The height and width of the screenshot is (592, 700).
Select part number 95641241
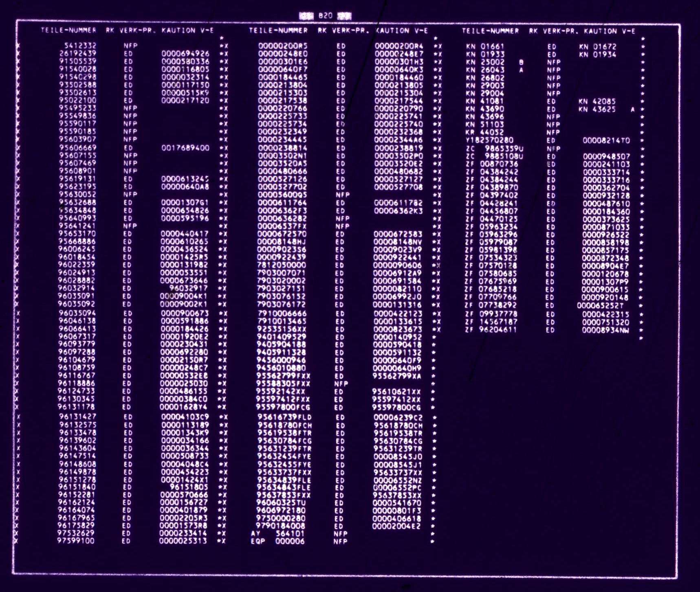(77, 226)
